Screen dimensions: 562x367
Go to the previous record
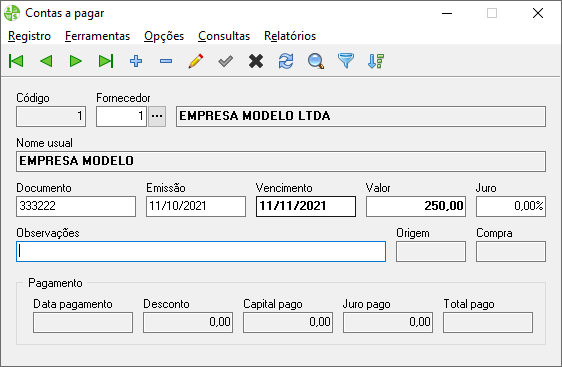point(46,61)
